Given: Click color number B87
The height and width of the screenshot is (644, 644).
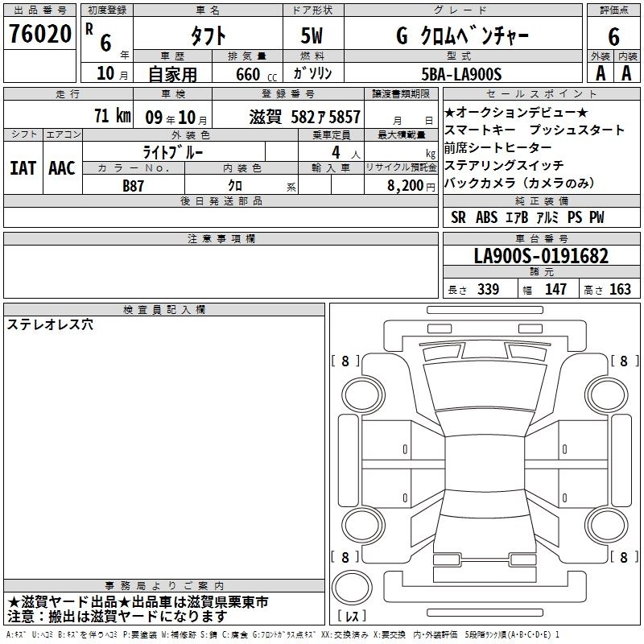Looking at the screenshot, I should (x=134, y=186).
